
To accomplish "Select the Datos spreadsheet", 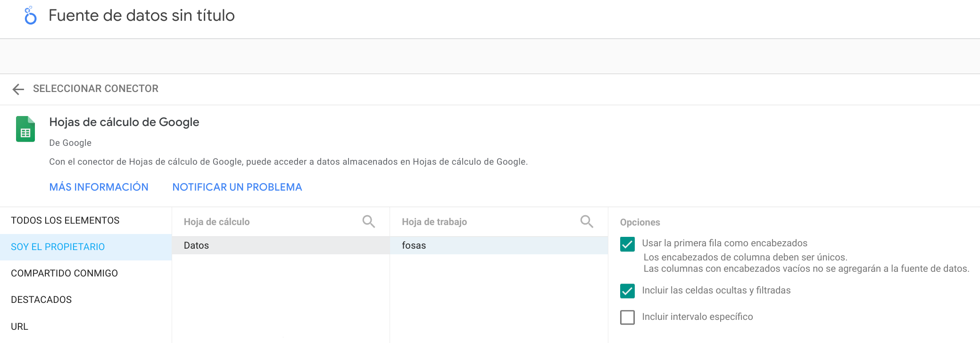I will pyautogui.click(x=281, y=245).
